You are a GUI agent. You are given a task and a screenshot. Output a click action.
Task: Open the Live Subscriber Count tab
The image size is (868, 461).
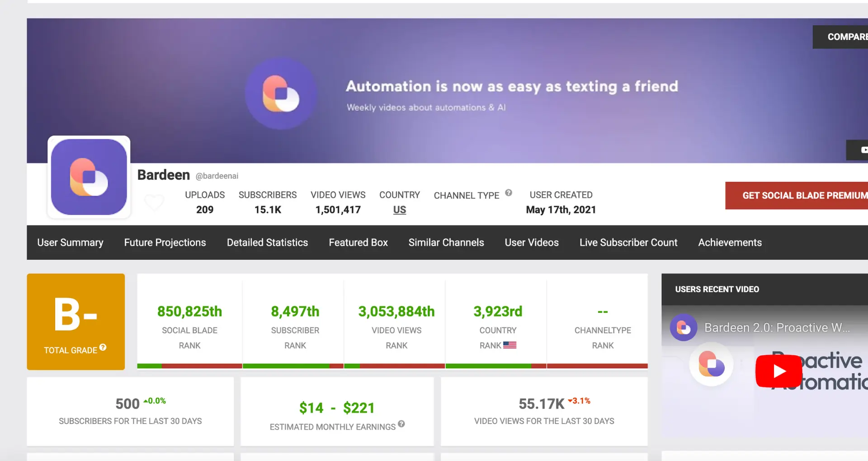coord(628,243)
